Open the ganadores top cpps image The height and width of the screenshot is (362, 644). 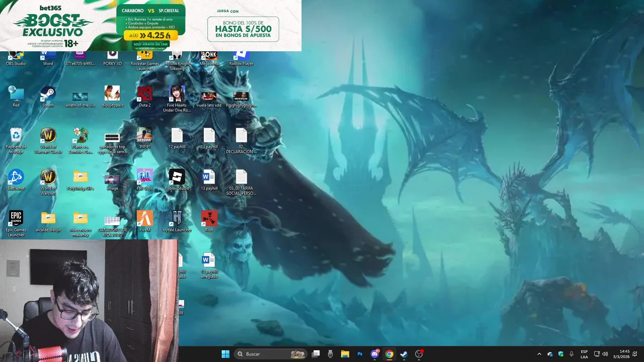(112, 143)
